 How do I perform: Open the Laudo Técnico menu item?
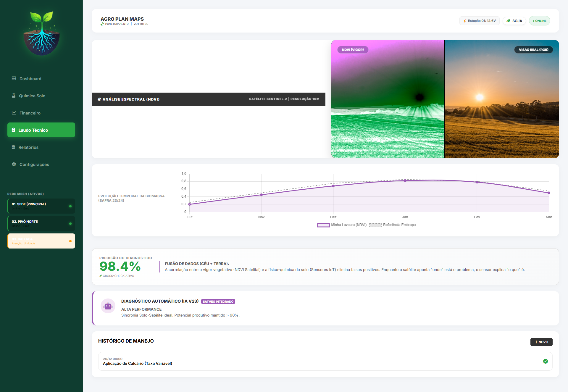click(x=41, y=130)
